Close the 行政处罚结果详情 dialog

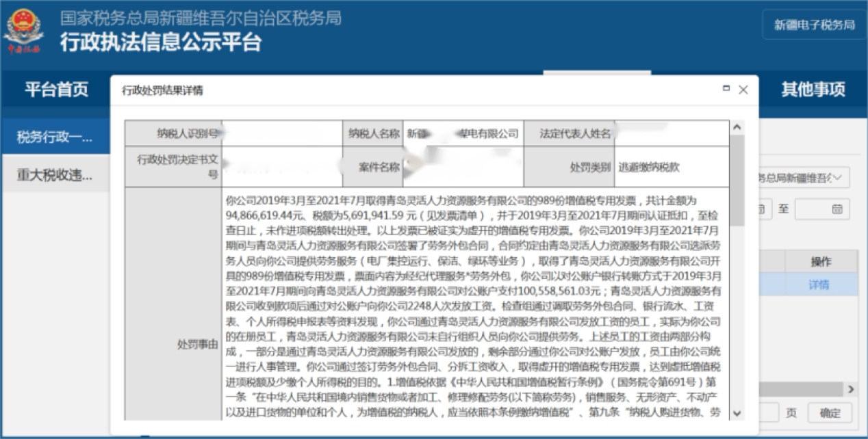coord(743,90)
